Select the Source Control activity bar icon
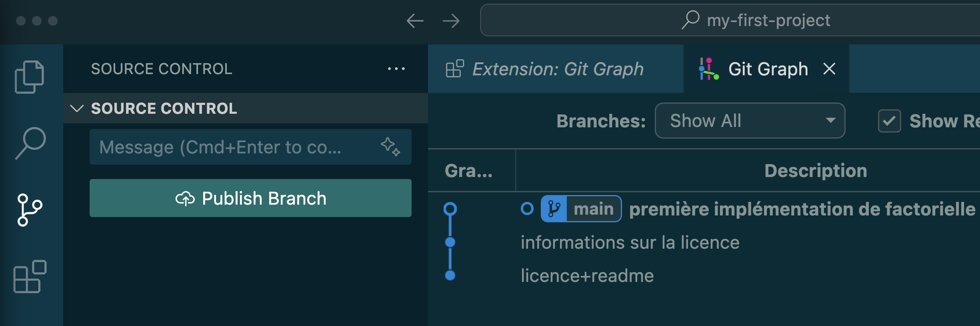The image size is (980, 326). tap(30, 210)
